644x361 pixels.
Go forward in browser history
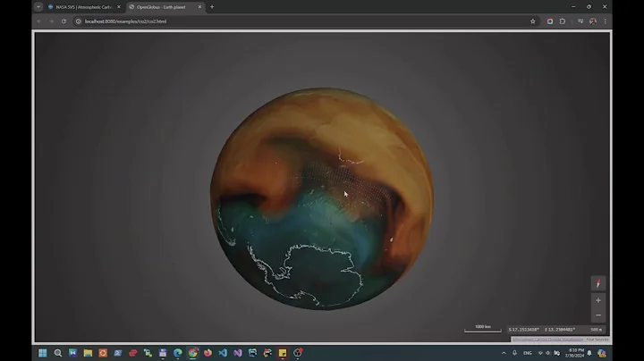[x=51, y=21]
